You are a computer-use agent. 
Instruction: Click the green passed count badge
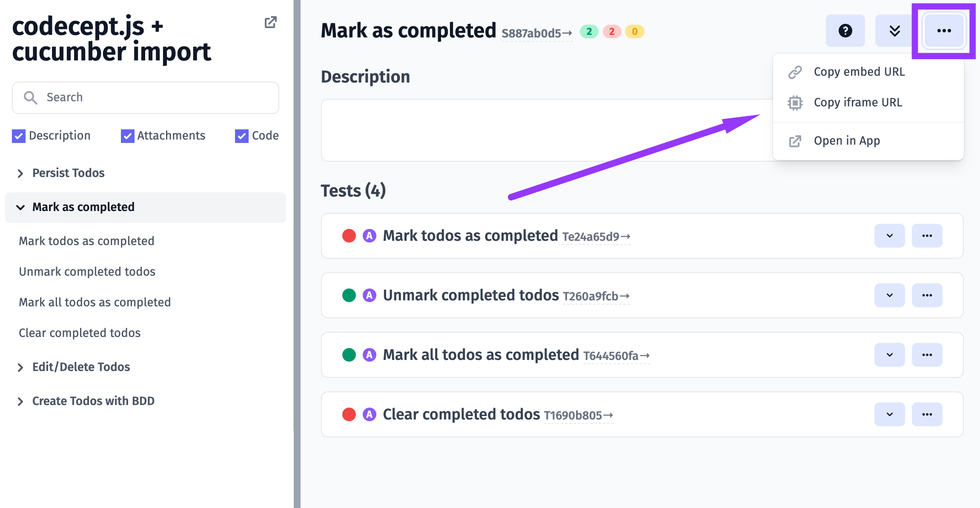(589, 31)
